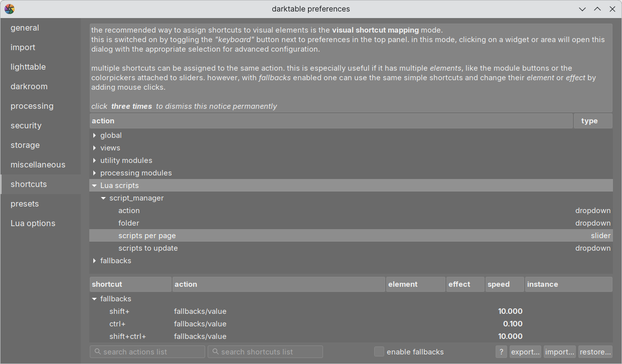Select the ctrl+ fallback shortcut row
The height and width of the screenshot is (364, 622).
coord(351,324)
